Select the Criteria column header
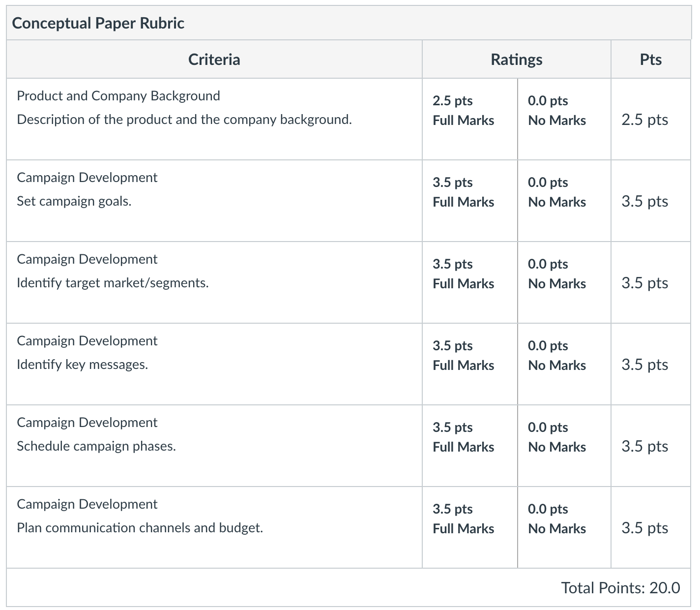This screenshot has height=610, width=700. (x=214, y=60)
